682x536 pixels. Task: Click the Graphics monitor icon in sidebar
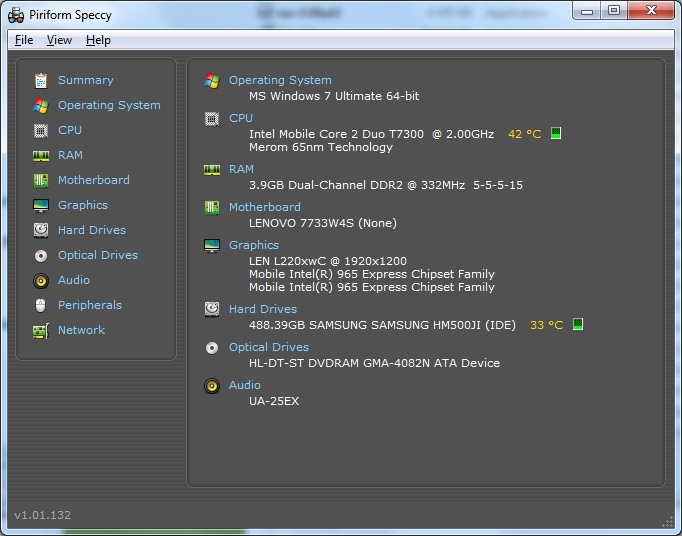coord(41,206)
